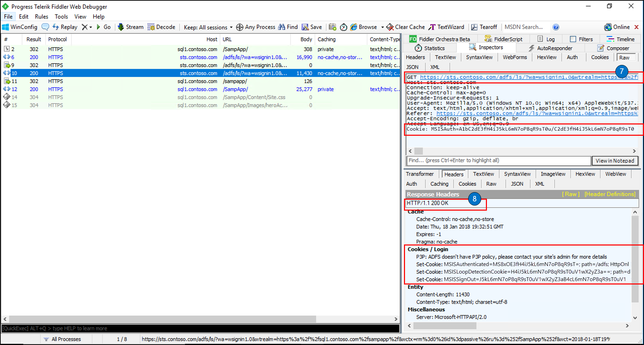Select the request XML inspector tab
644x345 pixels.
point(435,67)
